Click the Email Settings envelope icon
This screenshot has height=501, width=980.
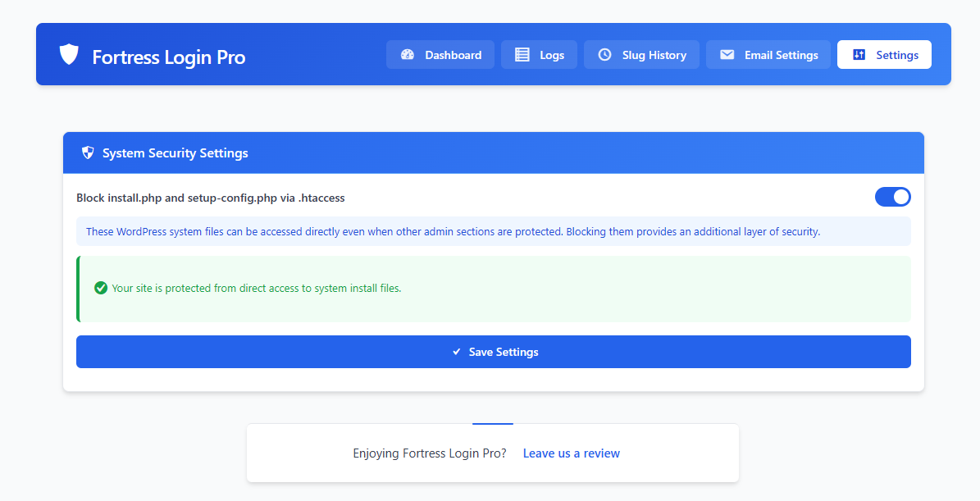click(727, 55)
